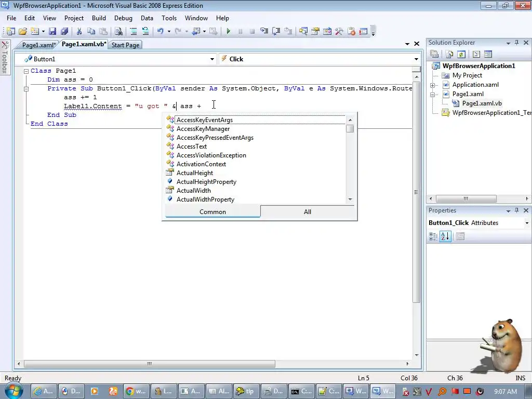Close the active document tab
The width and height of the screenshot is (532, 399).
point(417,44)
